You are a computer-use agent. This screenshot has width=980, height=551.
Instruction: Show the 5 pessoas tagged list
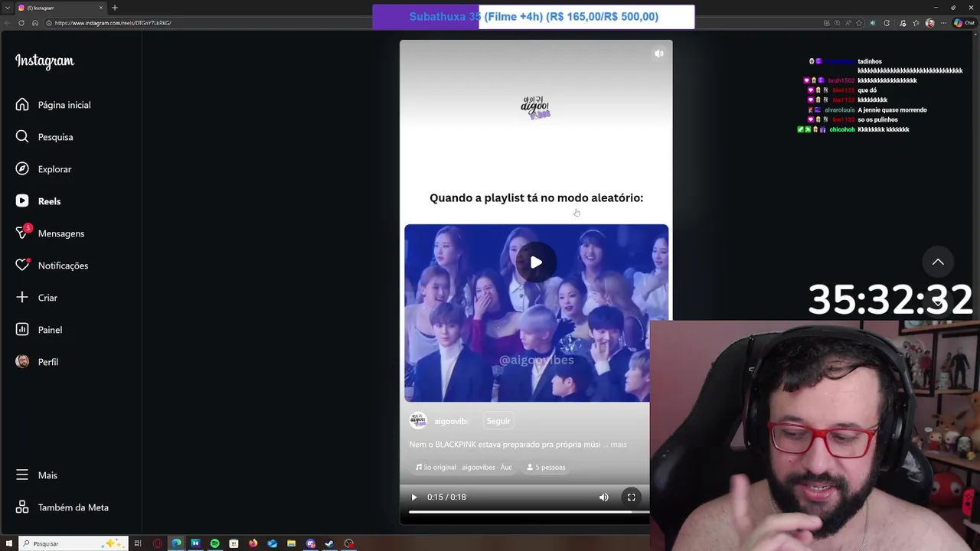546,467
